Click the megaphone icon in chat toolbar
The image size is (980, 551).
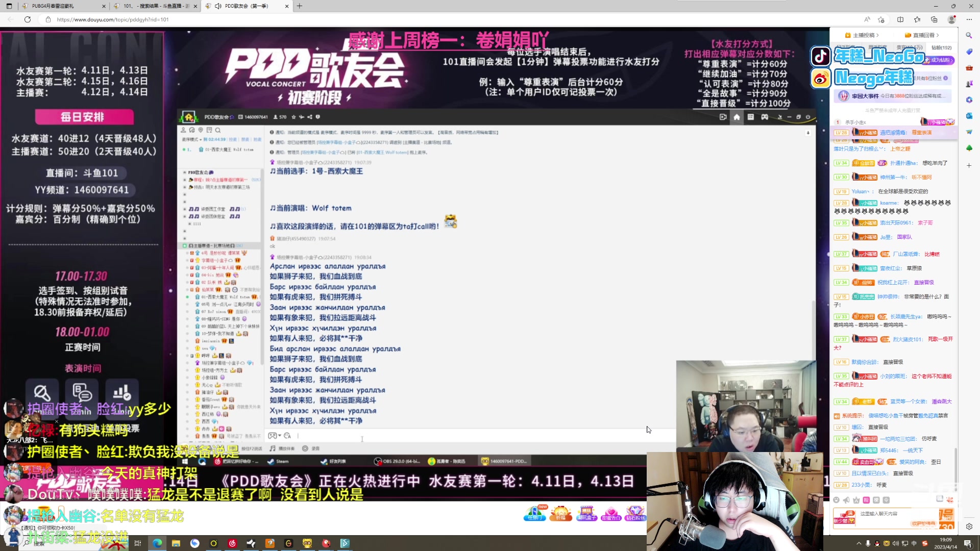click(x=846, y=500)
